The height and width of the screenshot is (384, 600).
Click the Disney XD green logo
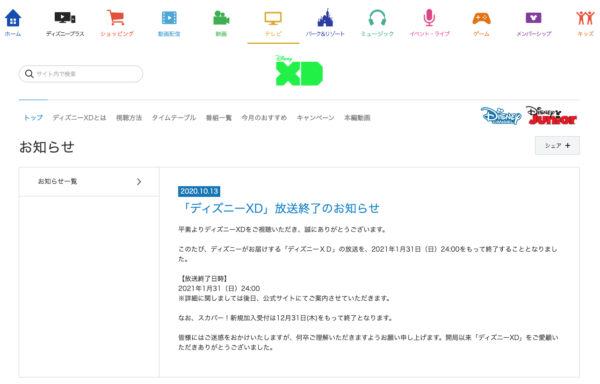299,71
